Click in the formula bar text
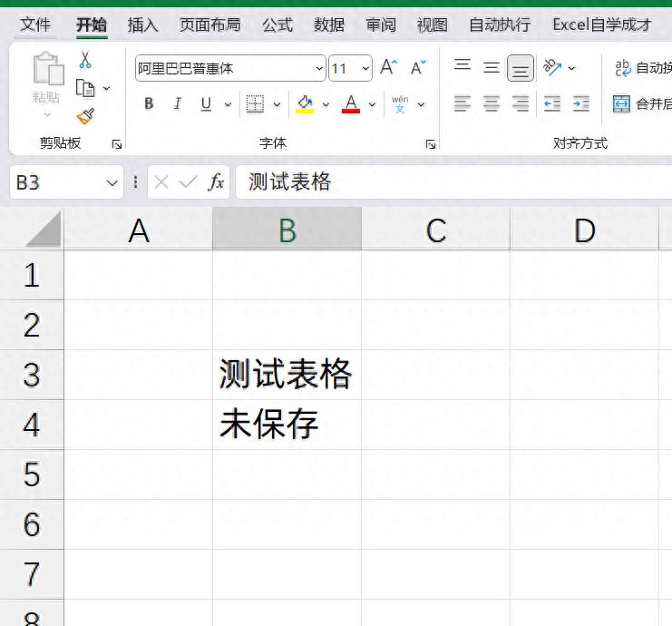 point(289,181)
